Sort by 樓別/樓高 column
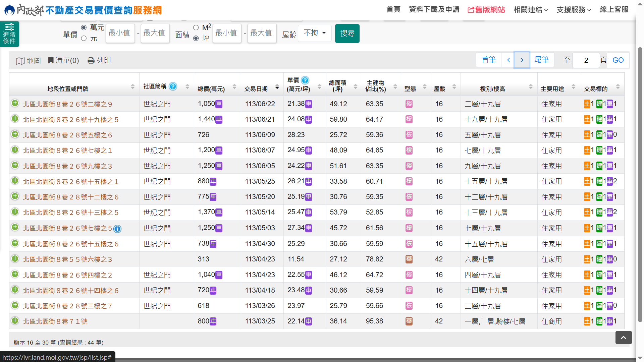 (x=531, y=87)
